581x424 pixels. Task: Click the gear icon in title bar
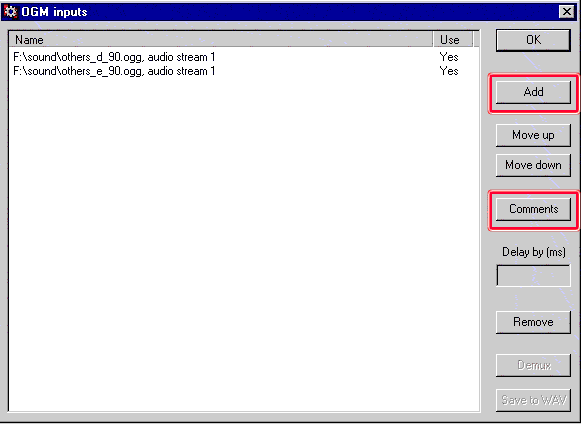point(10,12)
